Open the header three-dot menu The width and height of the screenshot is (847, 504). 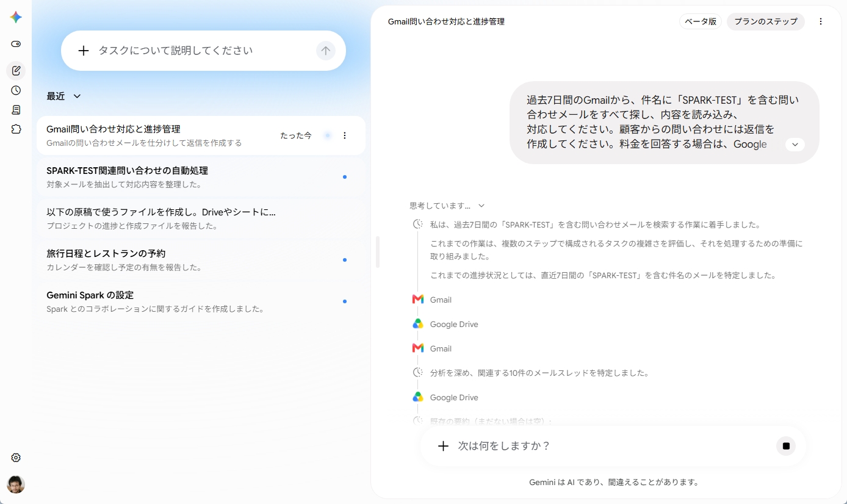[821, 21]
